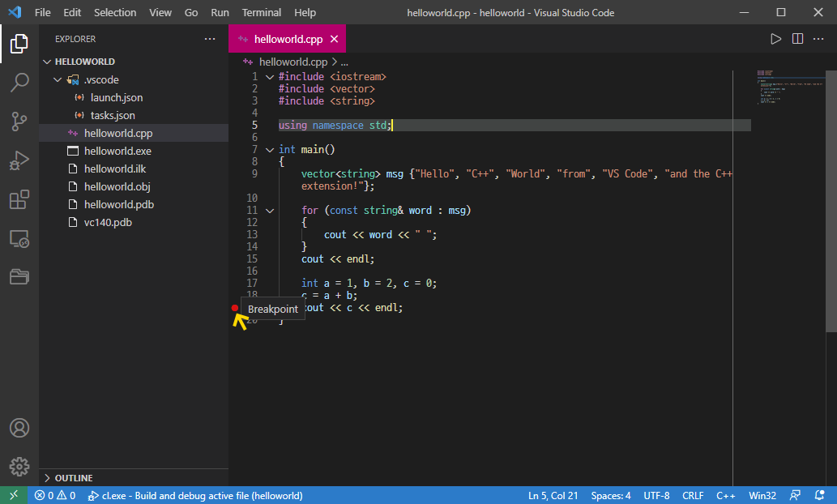Open the Edit menu
Screen dimensions: 837x504
72,12
